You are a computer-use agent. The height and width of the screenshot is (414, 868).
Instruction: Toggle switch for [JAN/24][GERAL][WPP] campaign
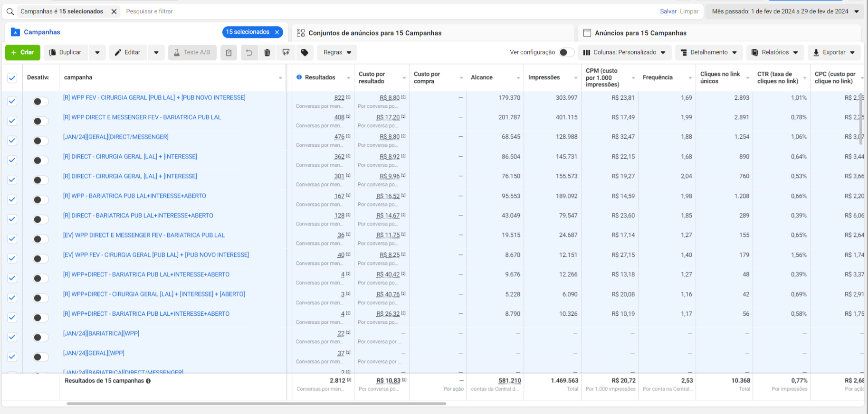[41, 357]
